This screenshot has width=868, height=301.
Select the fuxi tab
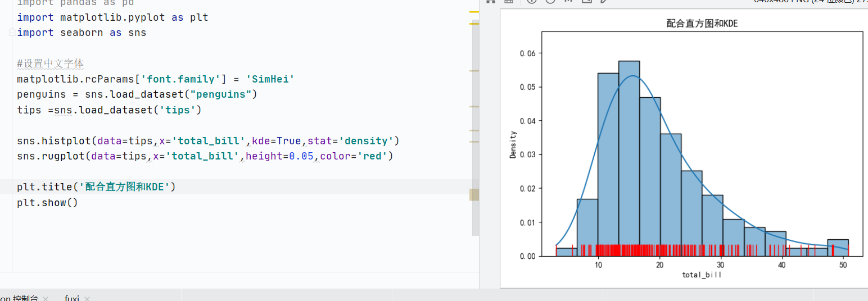71,298
